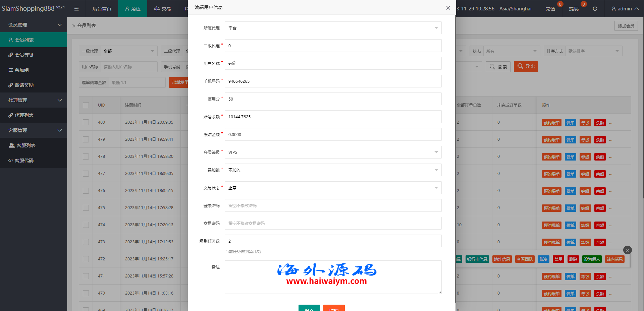Expand the 交易状态 dropdown showing 正常
The width and height of the screenshot is (644, 311).
(333, 188)
